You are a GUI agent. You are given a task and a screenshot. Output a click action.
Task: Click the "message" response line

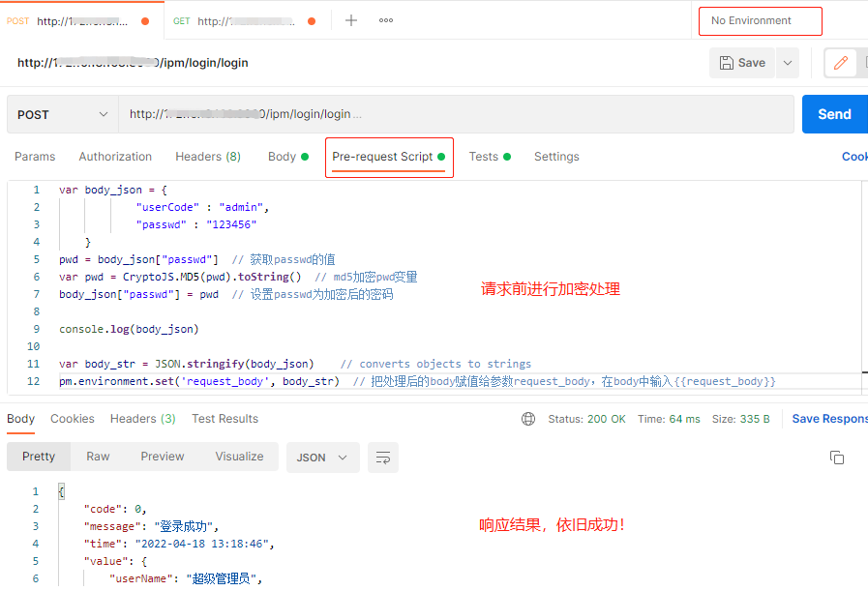click(x=151, y=526)
